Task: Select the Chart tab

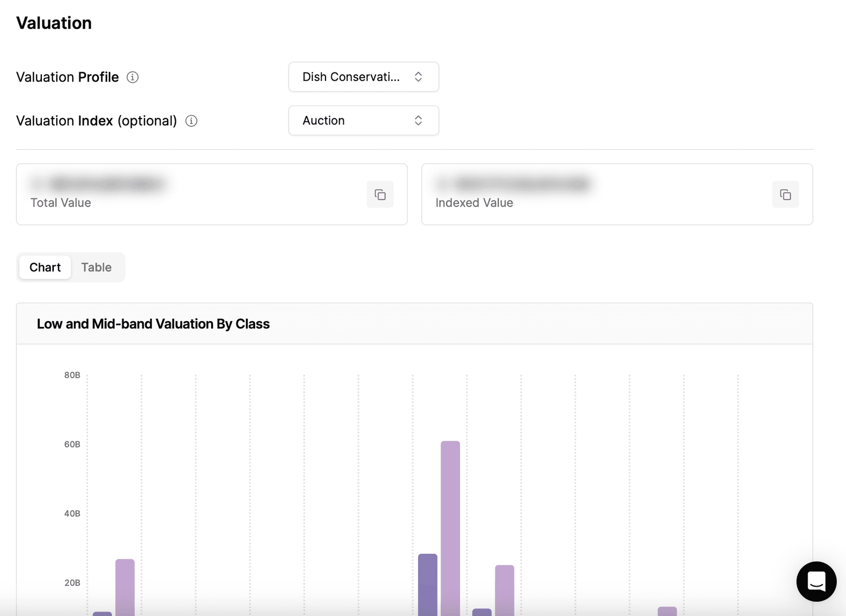Action: [x=45, y=267]
